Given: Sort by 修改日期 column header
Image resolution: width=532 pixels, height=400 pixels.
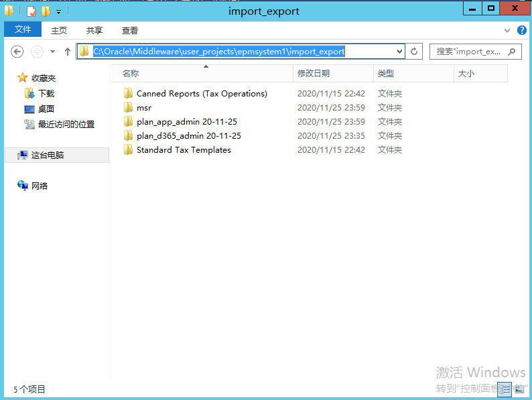Looking at the screenshot, I should [333, 73].
